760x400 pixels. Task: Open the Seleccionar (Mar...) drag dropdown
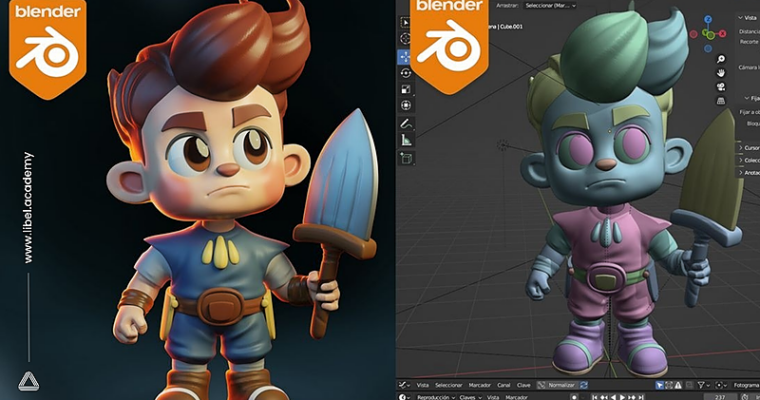551,5
